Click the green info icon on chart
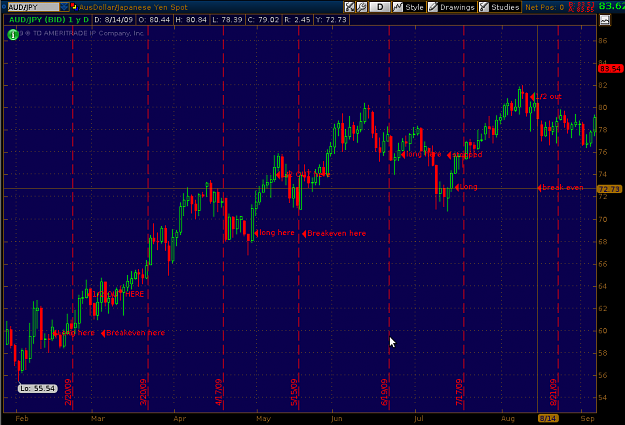The image size is (625, 425). (x=13, y=34)
